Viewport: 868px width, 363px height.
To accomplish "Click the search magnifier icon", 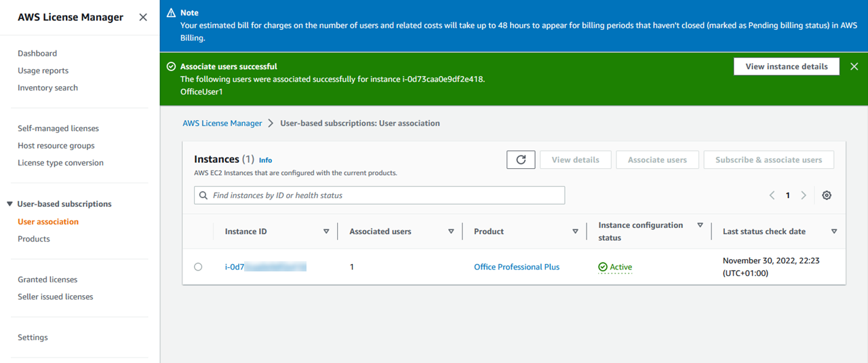I will coord(203,195).
